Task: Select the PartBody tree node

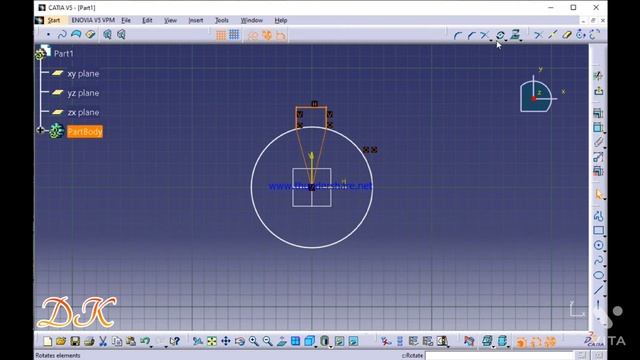Action: point(84,131)
